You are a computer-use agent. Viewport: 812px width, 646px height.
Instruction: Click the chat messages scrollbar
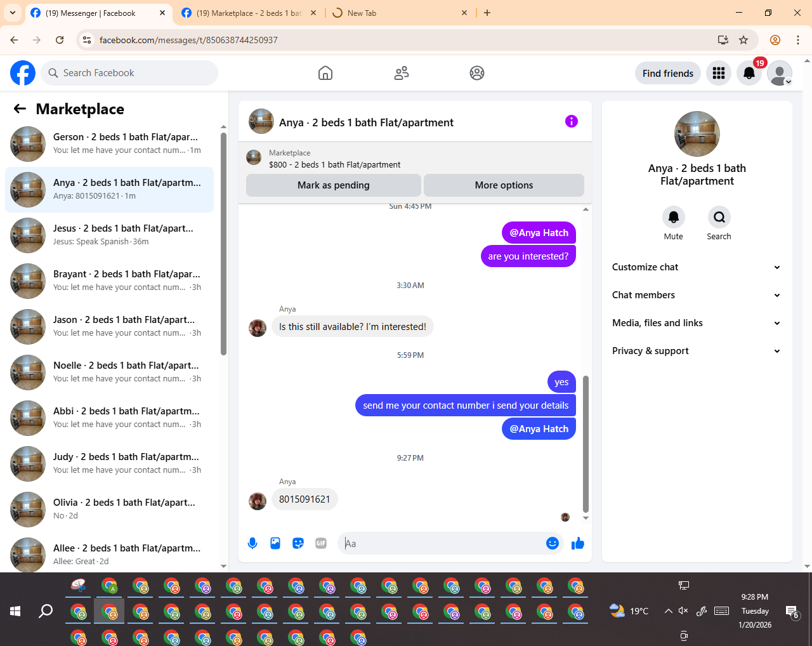[x=586, y=444]
